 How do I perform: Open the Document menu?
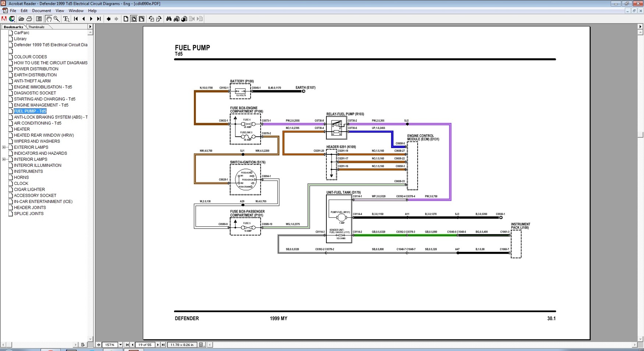pos(41,11)
